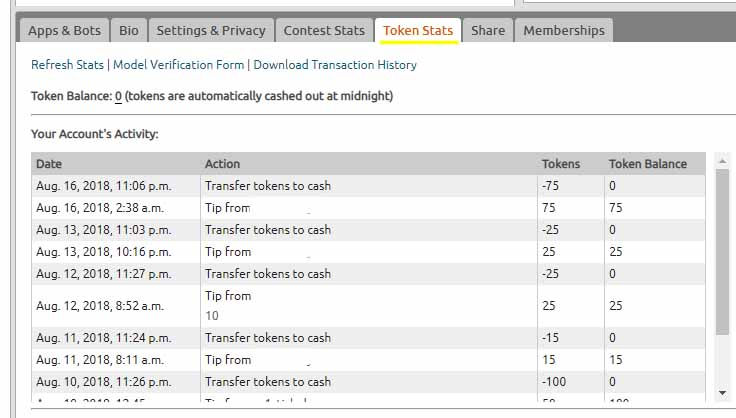The height and width of the screenshot is (418, 736).
Task: Click 'Tip from' in the Aug. 16, 2:38 a.m. row
Action: [228, 208]
